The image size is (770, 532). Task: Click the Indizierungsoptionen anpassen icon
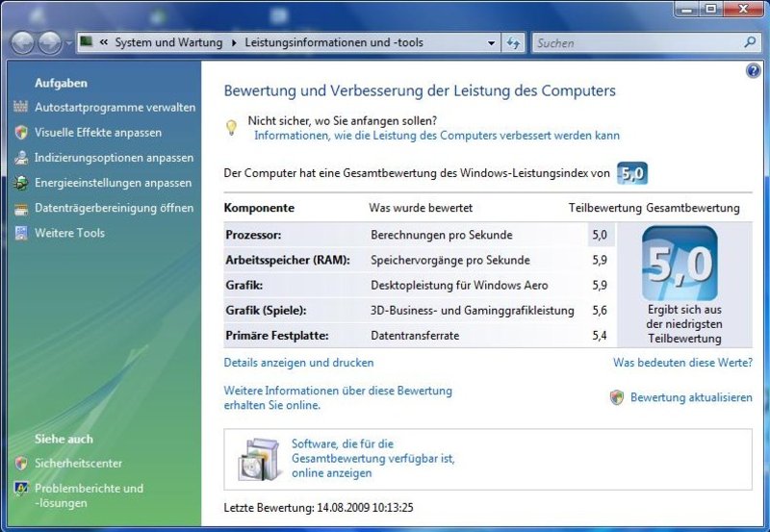point(21,158)
